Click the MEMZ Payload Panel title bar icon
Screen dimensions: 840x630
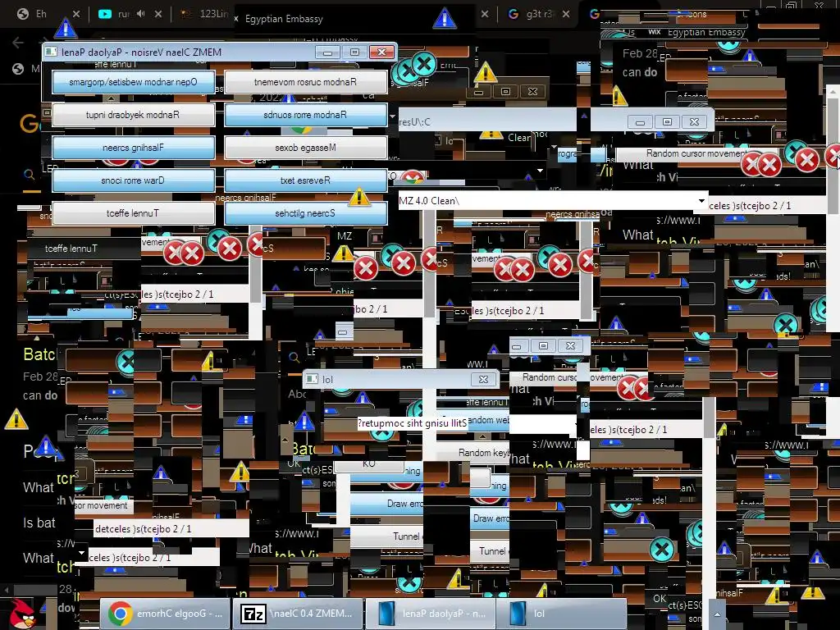(x=51, y=52)
